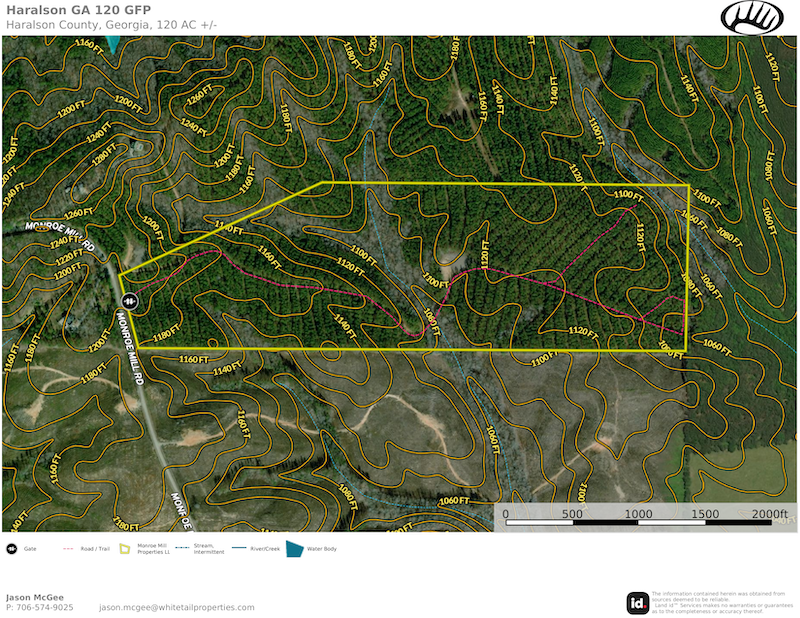
Task: Click the Land id logo badge
Action: (x=637, y=603)
